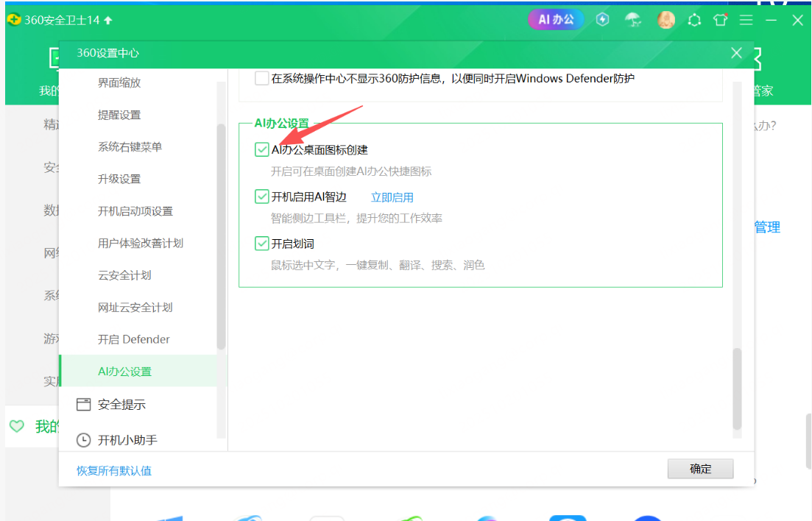812x521 pixels.
Task: Check the Windows Defender coexistence checkbox
Action: pos(261,79)
